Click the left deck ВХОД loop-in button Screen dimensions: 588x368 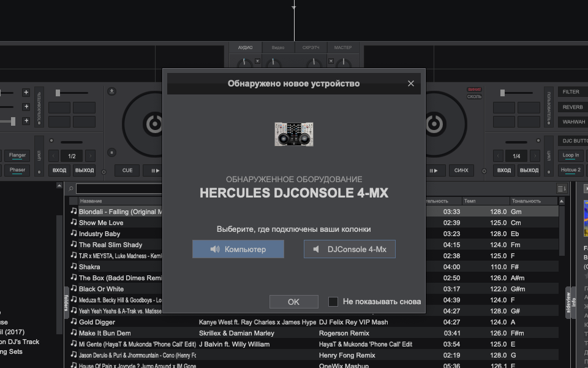point(59,171)
